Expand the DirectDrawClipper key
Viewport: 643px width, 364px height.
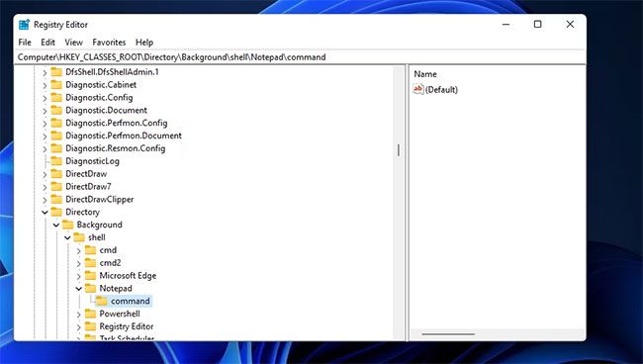(x=45, y=200)
